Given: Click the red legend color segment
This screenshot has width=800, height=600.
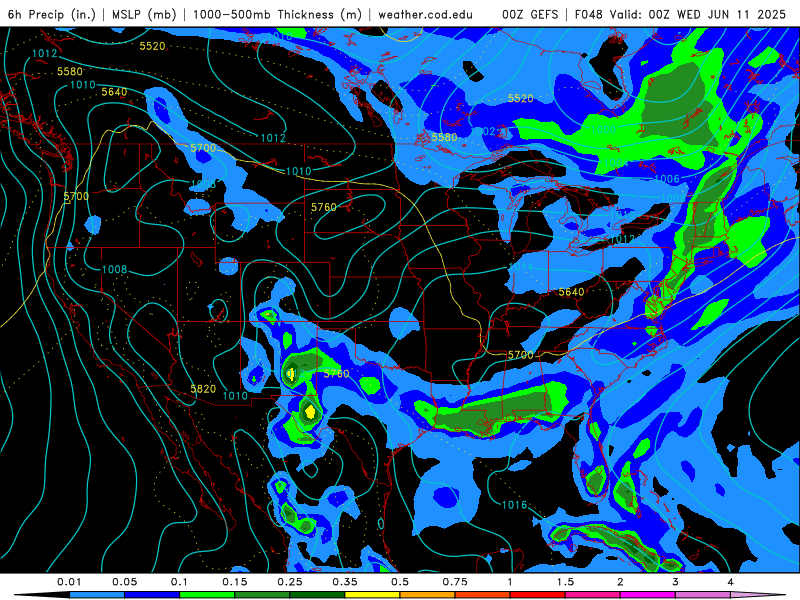Looking at the screenshot, I should point(538,595).
